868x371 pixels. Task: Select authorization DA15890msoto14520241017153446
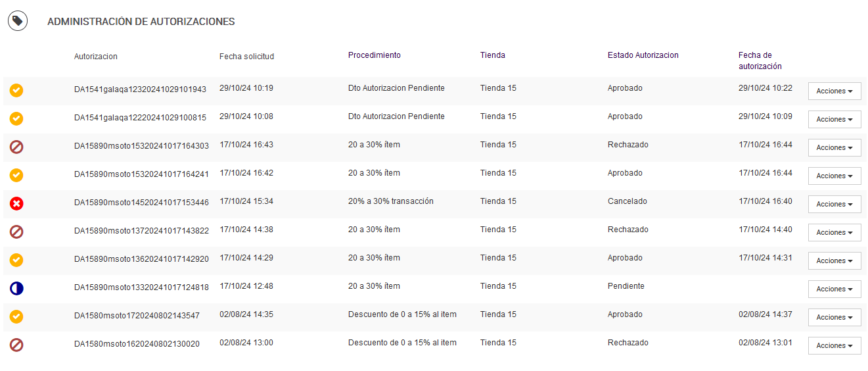(x=141, y=203)
